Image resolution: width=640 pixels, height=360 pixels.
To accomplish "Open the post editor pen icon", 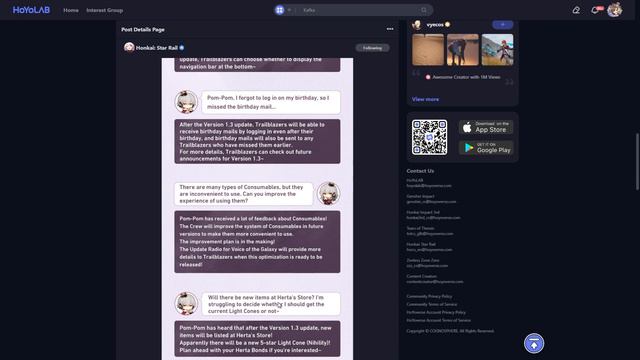I will (576, 10).
